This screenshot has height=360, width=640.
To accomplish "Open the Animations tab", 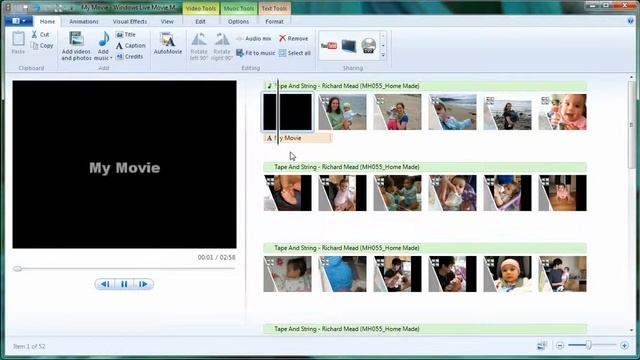I will pyautogui.click(x=84, y=21).
